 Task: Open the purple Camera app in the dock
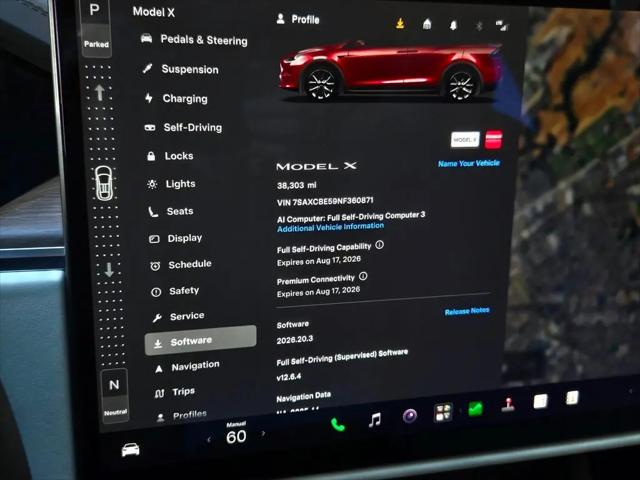410,416
